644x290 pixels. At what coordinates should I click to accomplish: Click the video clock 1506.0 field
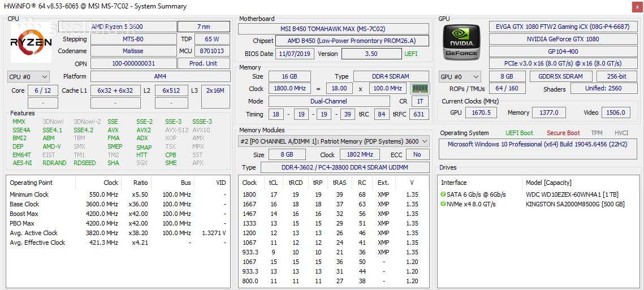pyautogui.click(x=616, y=112)
